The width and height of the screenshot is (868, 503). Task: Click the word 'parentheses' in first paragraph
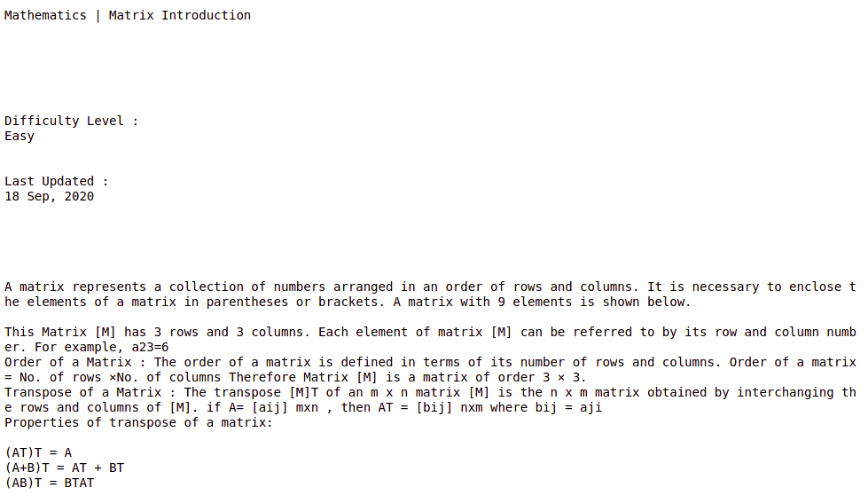click(x=246, y=302)
